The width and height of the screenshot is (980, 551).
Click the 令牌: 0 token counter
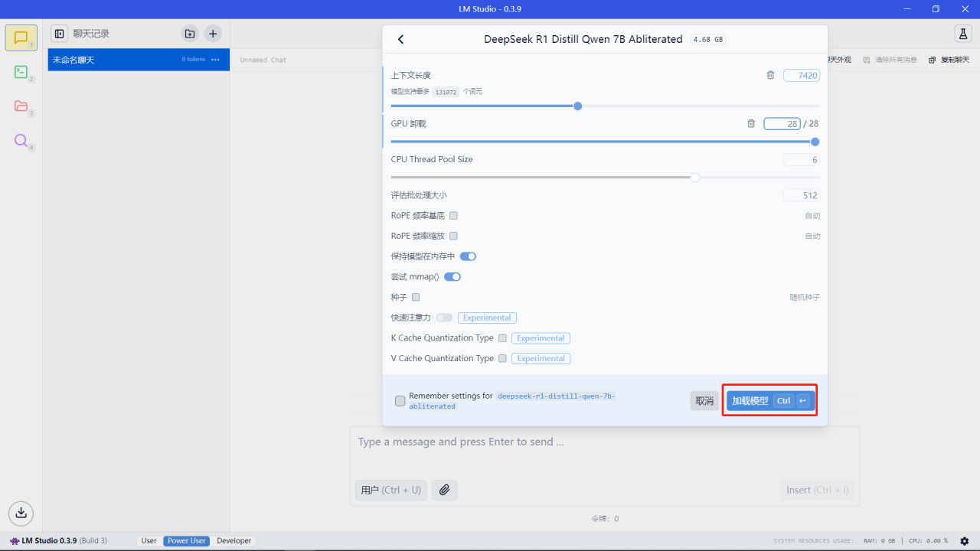605,518
